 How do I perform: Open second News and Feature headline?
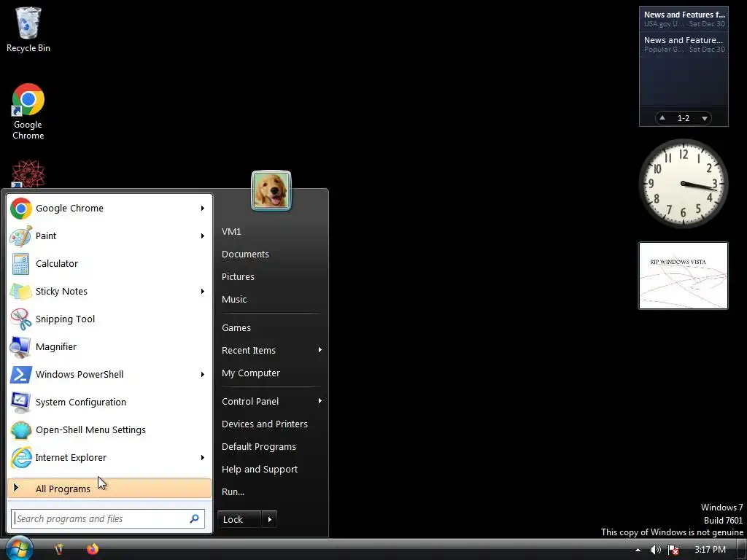point(684,44)
